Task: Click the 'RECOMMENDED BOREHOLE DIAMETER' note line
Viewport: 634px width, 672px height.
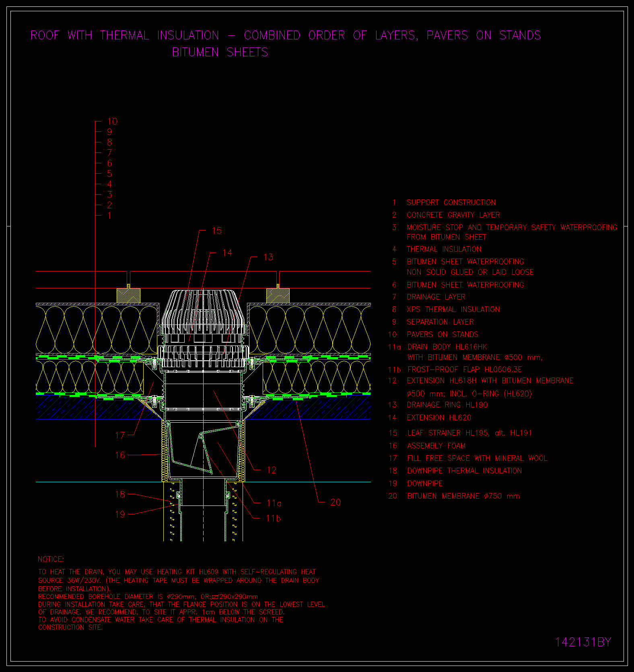Action: pos(148,597)
